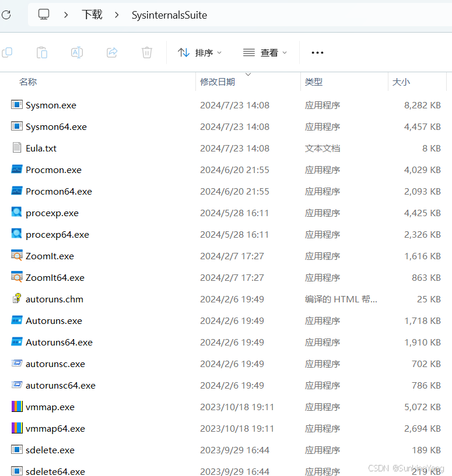Click the Rename toolbar icon
This screenshot has height=476, width=452.
point(77,52)
